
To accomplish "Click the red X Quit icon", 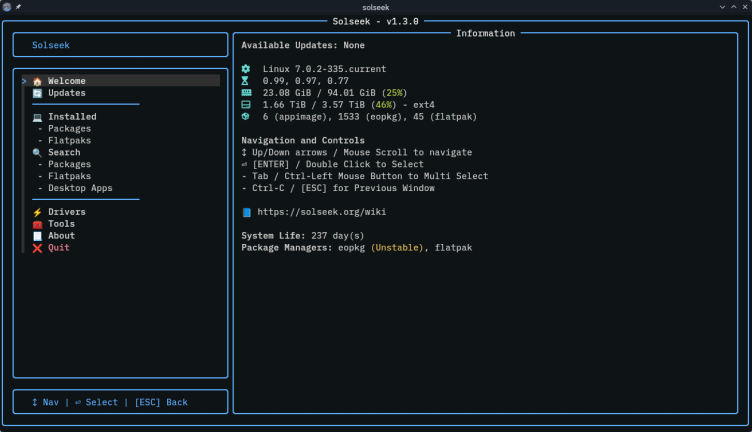I will click(37, 248).
